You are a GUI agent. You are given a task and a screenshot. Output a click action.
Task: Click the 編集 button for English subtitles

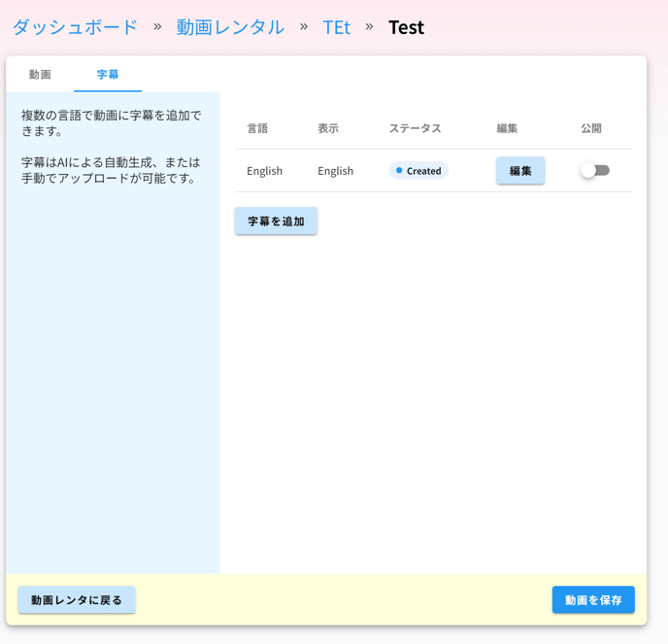pos(520,171)
